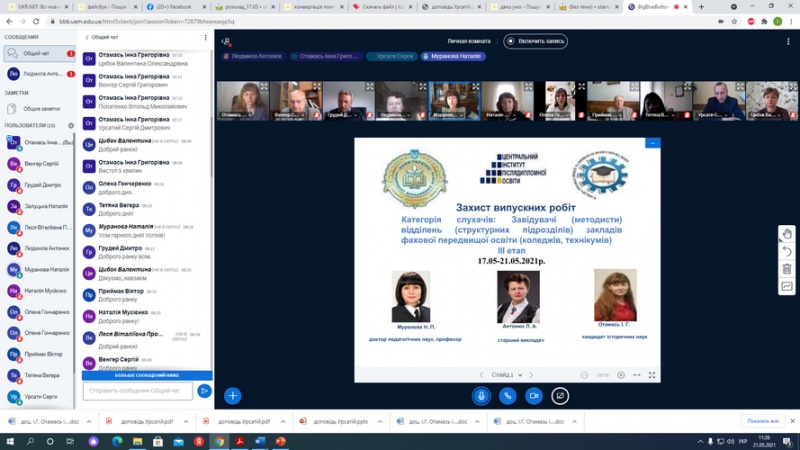
Task: Select user Приймак Віктор in list
Action: point(39,354)
